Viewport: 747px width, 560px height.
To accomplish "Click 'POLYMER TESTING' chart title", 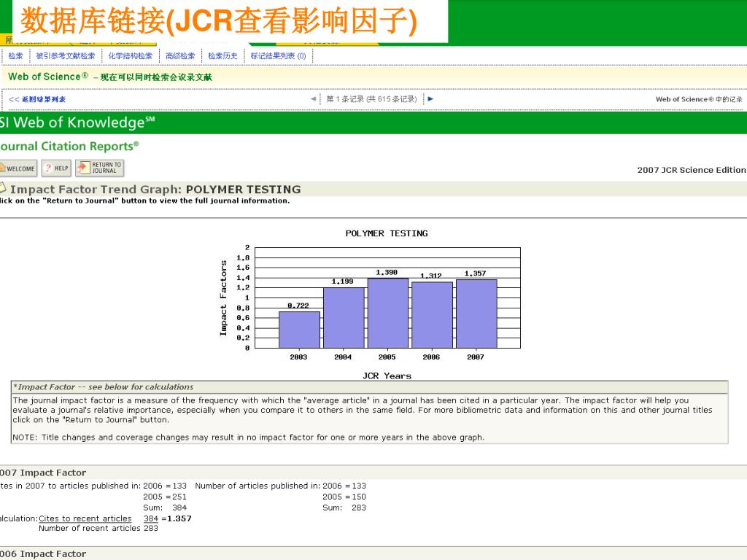I will [x=387, y=233].
